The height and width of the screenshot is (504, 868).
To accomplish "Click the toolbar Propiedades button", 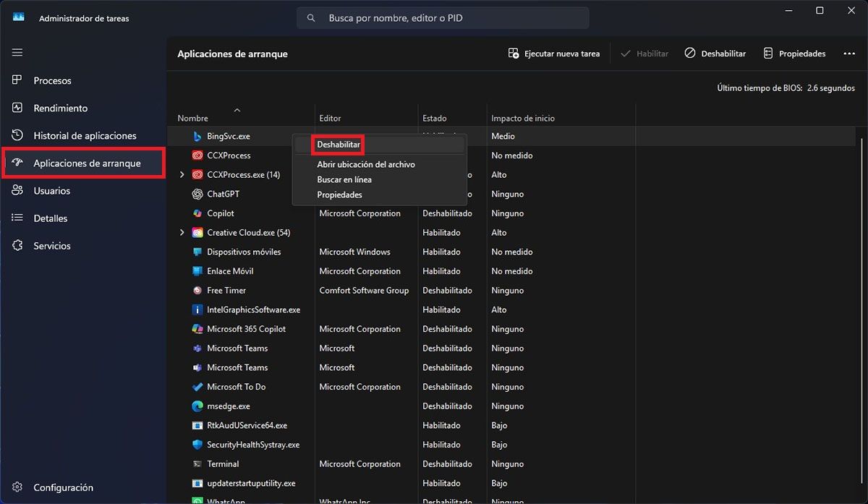I will pos(793,54).
